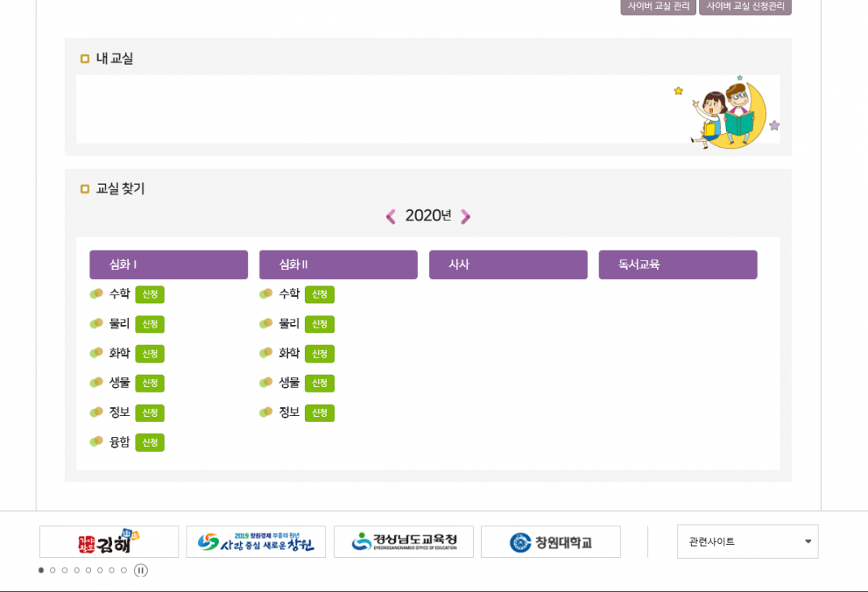Viewport: 868px width, 592px height.
Task: Click the Gimhae city logo banner
Action: click(x=109, y=542)
